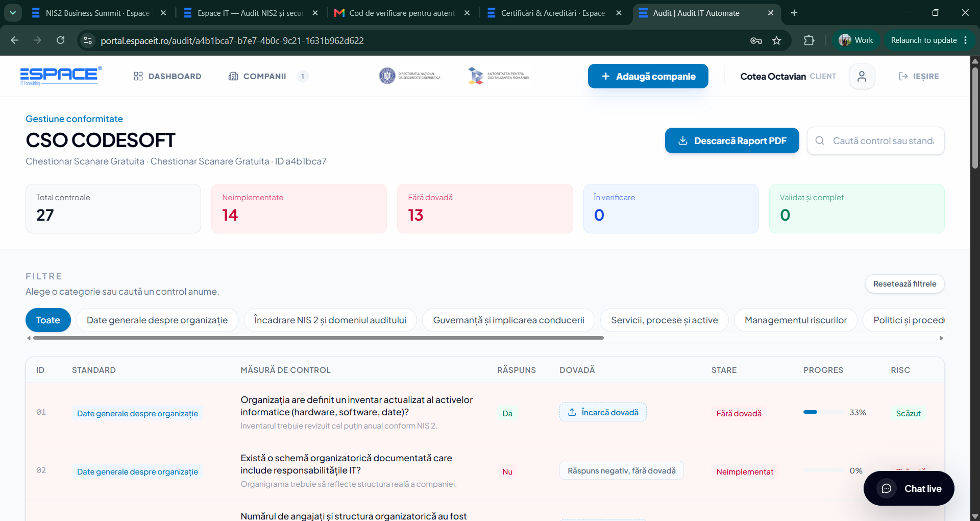
Task: Click the ADR digitalization authority logo
Action: pos(498,76)
